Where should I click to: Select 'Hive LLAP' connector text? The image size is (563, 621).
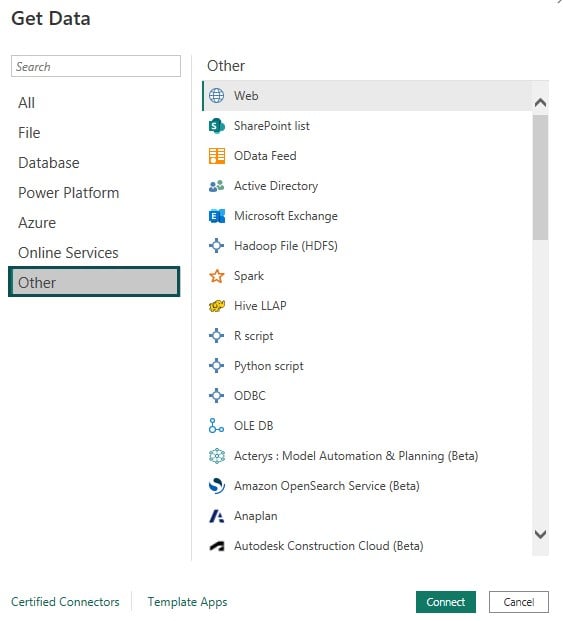pyautogui.click(x=260, y=306)
